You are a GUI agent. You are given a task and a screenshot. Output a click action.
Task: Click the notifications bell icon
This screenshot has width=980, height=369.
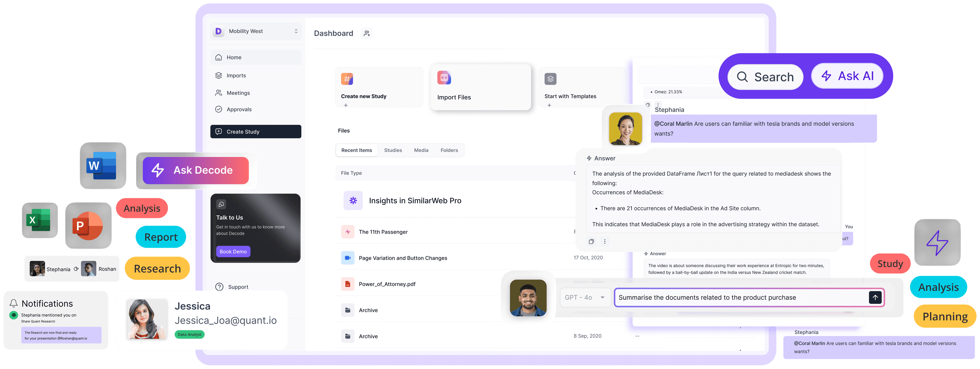tap(14, 303)
